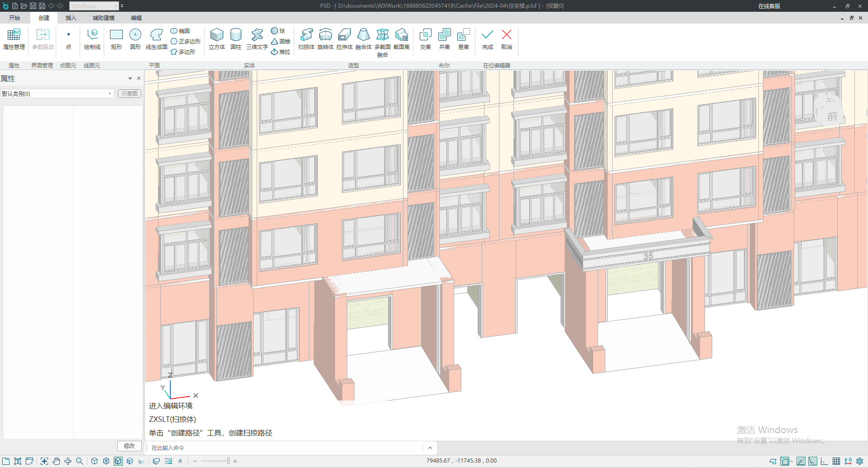The width and height of the screenshot is (868, 468).
Task: Toggle the highlighted wireframe cube display mode
Action: click(118, 461)
